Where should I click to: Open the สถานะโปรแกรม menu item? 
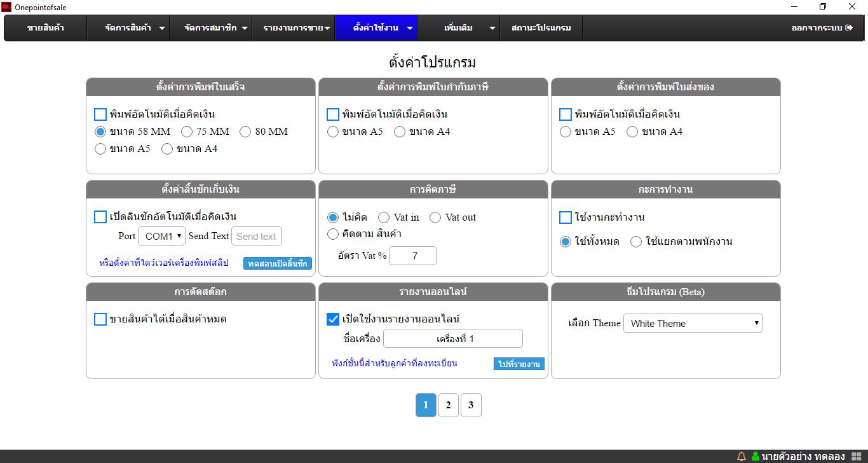(x=541, y=28)
